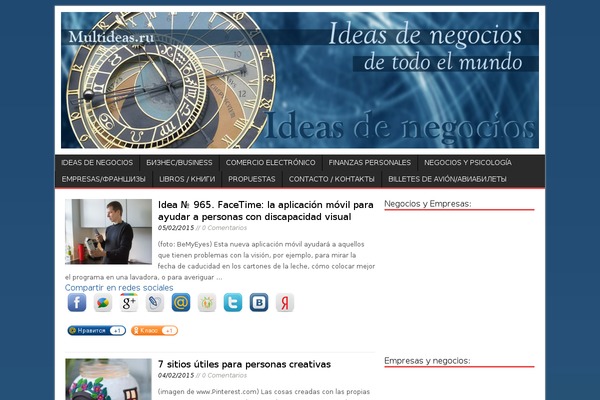Open Contacto / Контакты page
The height and width of the screenshot is (400, 600).
coord(332,179)
